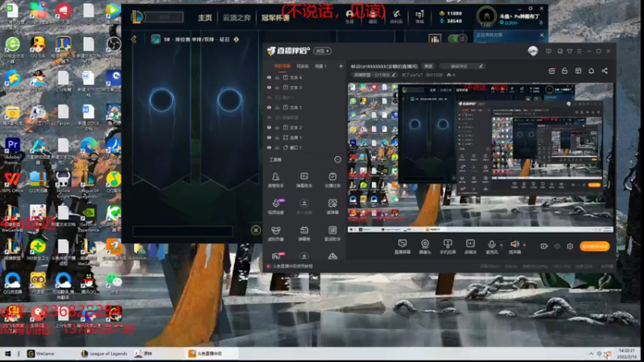644x362 pixels.
Task: Open the hammer loot icon in League client
Action: (x=396, y=17)
